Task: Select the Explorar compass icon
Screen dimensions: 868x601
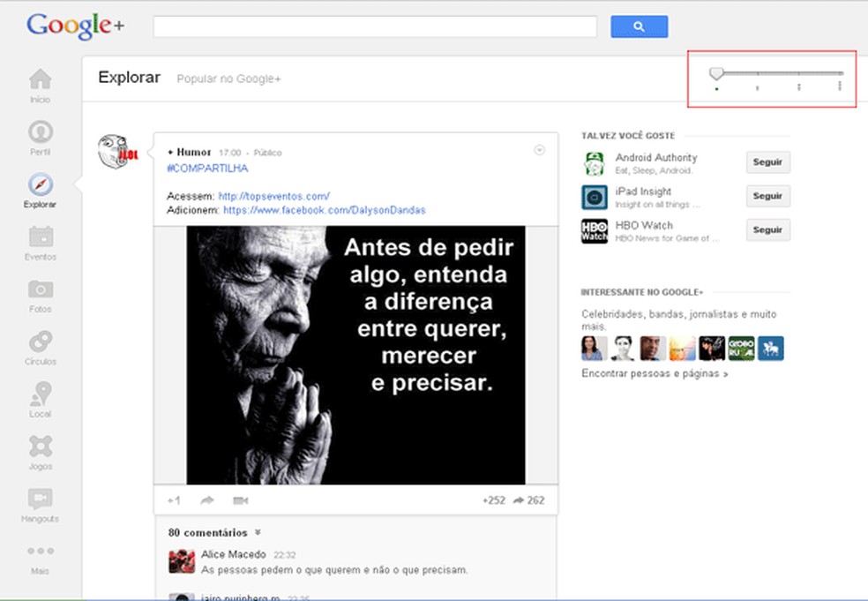Action: point(41,184)
